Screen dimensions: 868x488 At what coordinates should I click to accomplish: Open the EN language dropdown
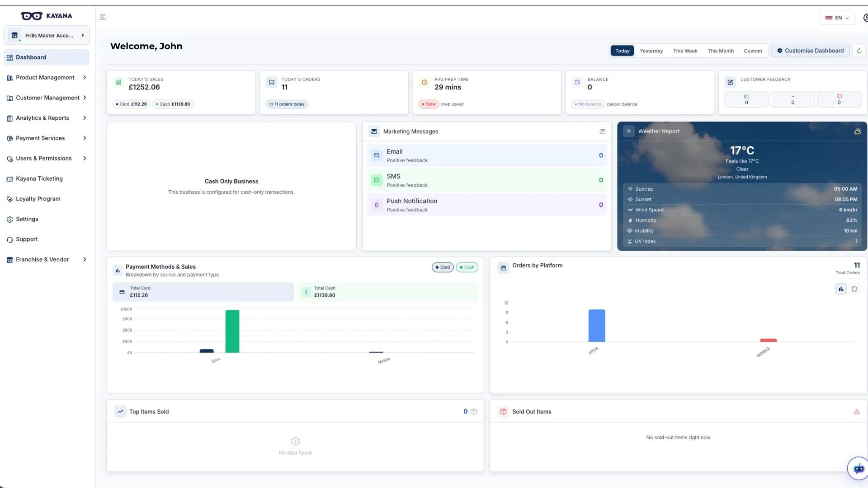point(837,18)
